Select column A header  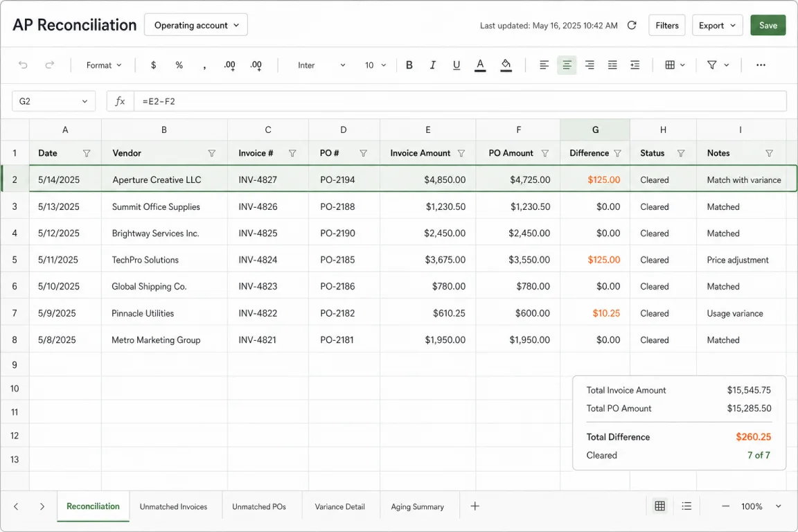pyautogui.click(x=65, y=130)
